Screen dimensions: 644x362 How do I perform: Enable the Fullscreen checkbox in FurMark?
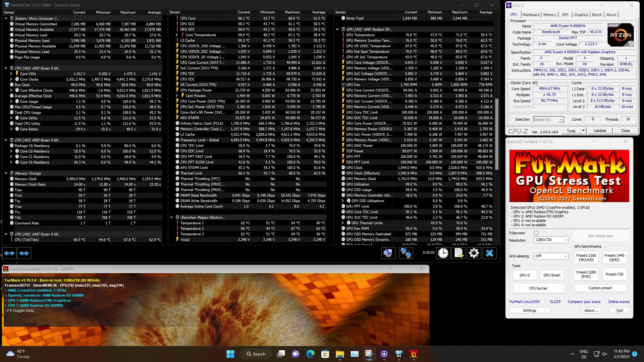click(536, 233)
